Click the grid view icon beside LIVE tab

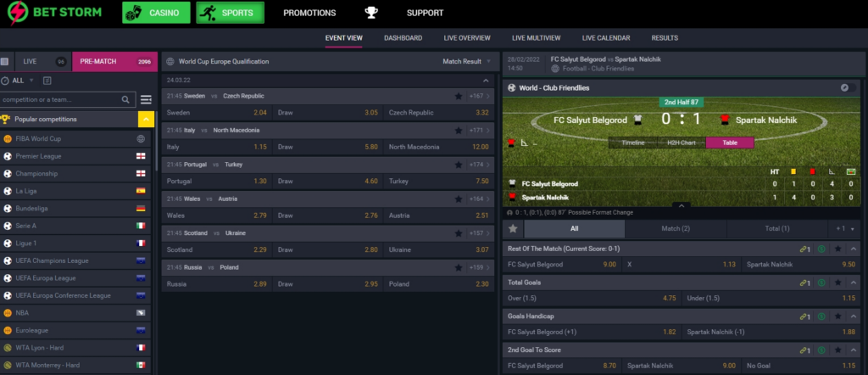tap(4, 61)
